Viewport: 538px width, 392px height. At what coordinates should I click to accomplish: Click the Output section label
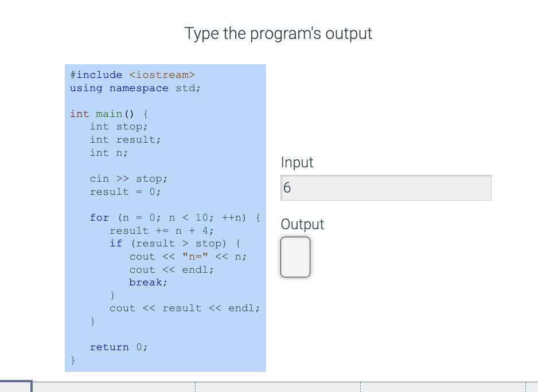point(302,224)
